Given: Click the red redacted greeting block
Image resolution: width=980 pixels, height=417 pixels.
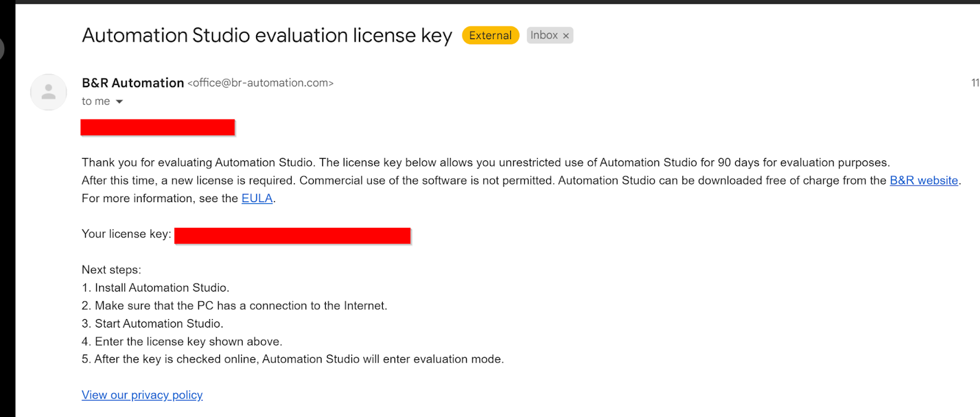Looking at the screenshot, I should point(157,127).
